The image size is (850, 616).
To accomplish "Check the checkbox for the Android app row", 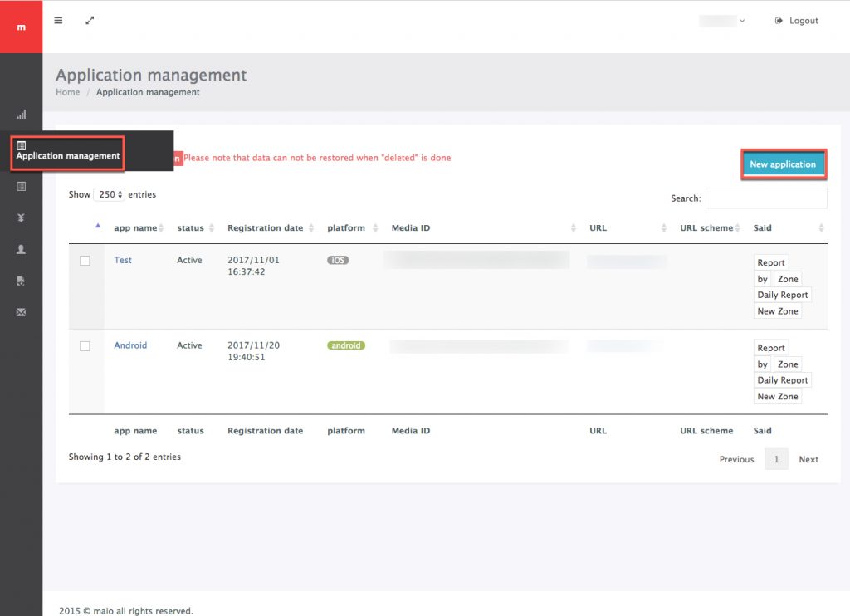I will [x=85, y=345].
